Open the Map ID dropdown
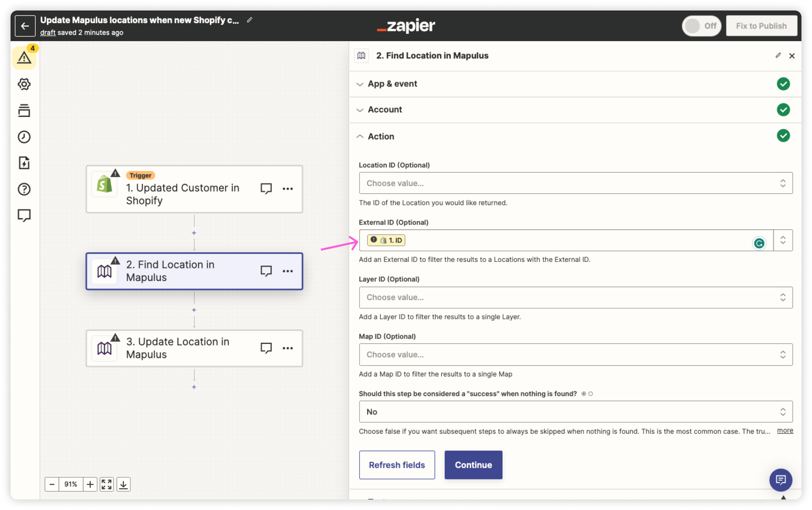This screenshot has width=812, height=510. tap(576, 354)
